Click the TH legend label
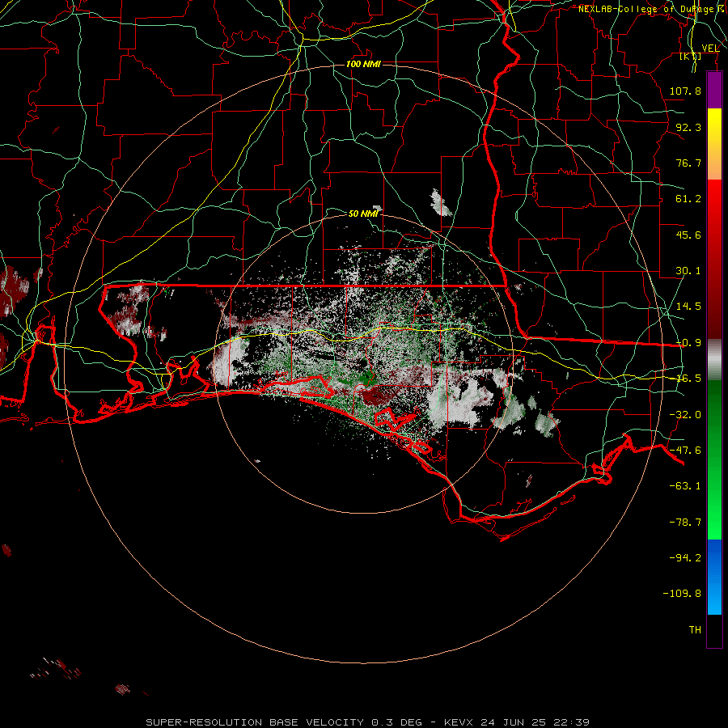The height and width of the screenshot is (728, 728). tap(695, 630)
